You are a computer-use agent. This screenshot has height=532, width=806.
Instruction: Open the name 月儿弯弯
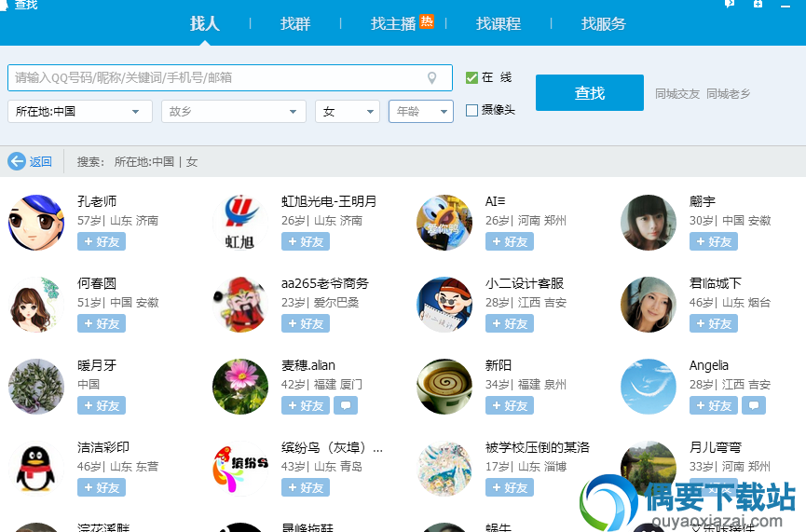pyautogui.click(x=715, y=447)
